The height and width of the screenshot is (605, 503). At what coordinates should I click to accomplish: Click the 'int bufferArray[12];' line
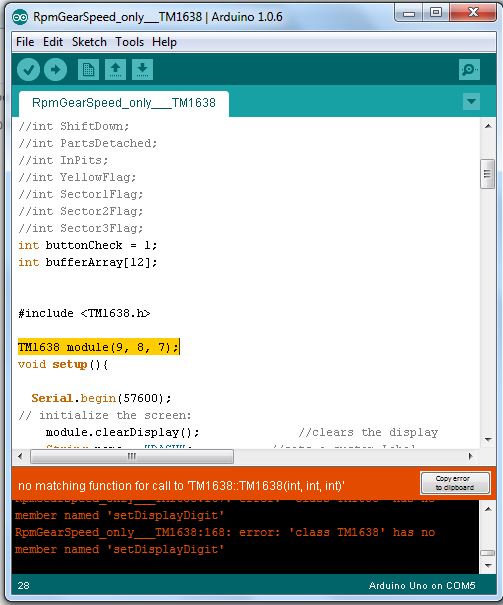pos(88,262)
